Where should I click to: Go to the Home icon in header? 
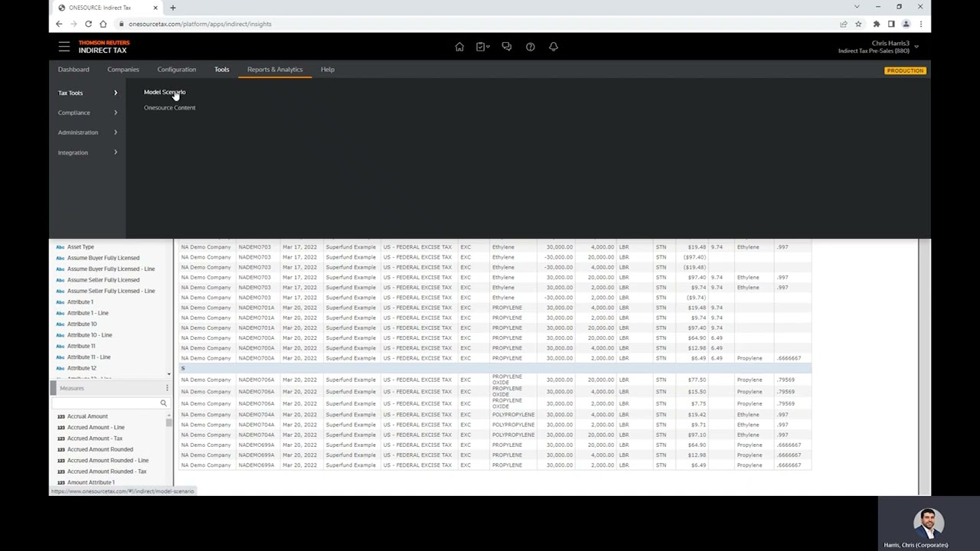click(459, 47)
